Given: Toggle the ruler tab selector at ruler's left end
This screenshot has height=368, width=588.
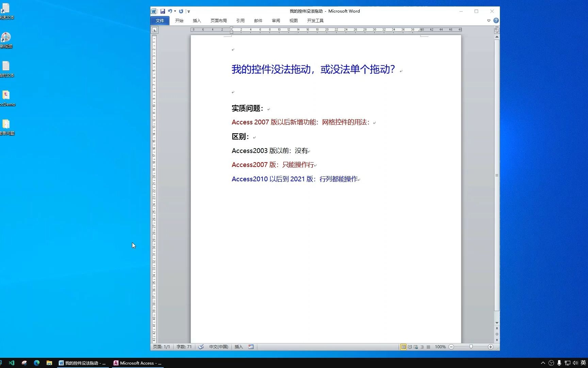Looking at the screenshot, I should (155, 30).
